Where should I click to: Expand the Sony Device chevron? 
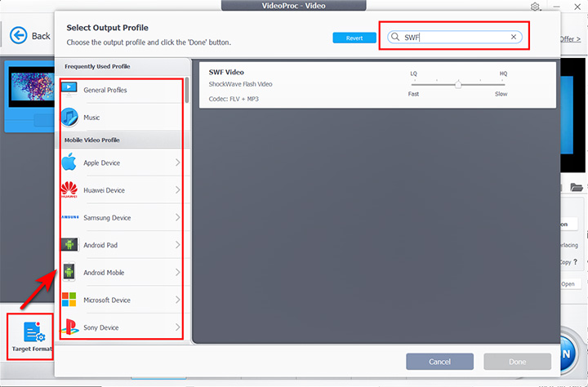[x=178, y=327]
